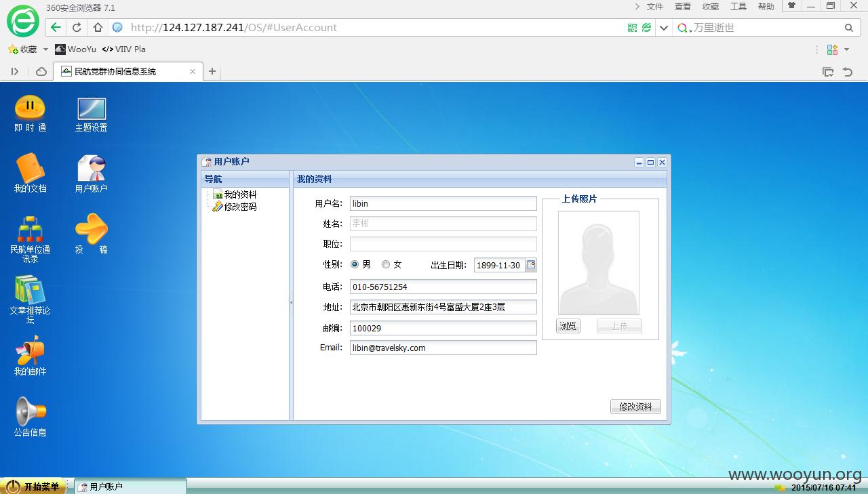
Task: Click the taskbar clock date
Action: [824, 487]
